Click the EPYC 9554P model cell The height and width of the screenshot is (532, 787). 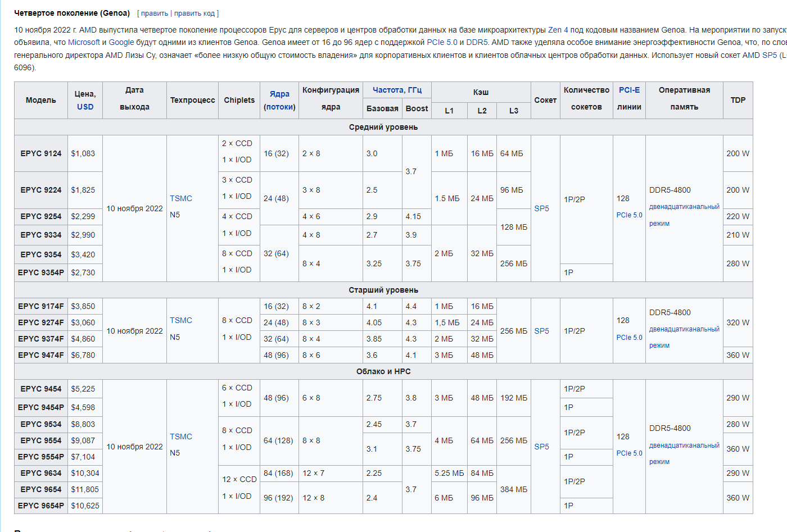pos(41,457)
